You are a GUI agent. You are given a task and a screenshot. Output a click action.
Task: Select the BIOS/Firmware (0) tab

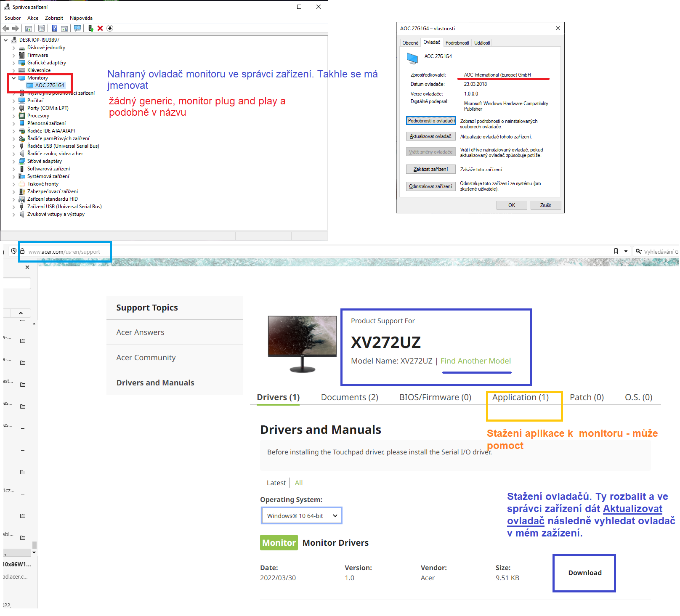pos(435,397)
